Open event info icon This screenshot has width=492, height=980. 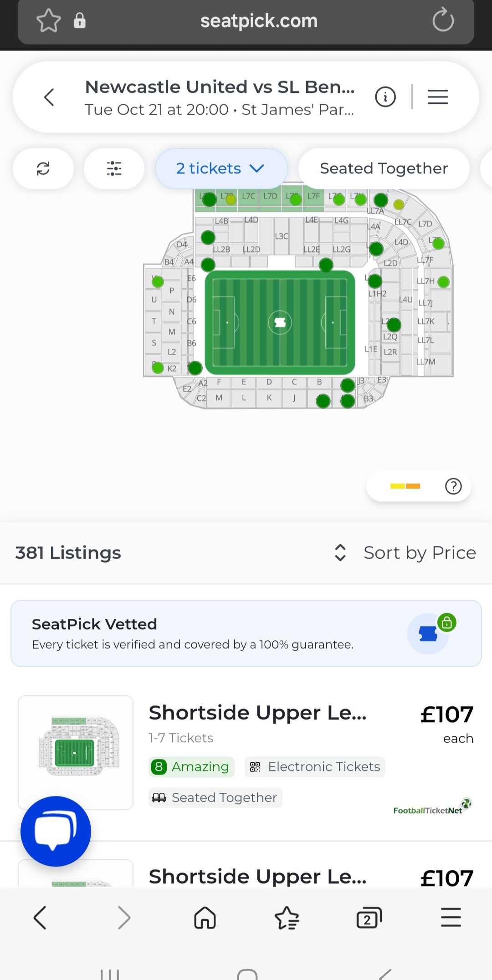point(385,97)
